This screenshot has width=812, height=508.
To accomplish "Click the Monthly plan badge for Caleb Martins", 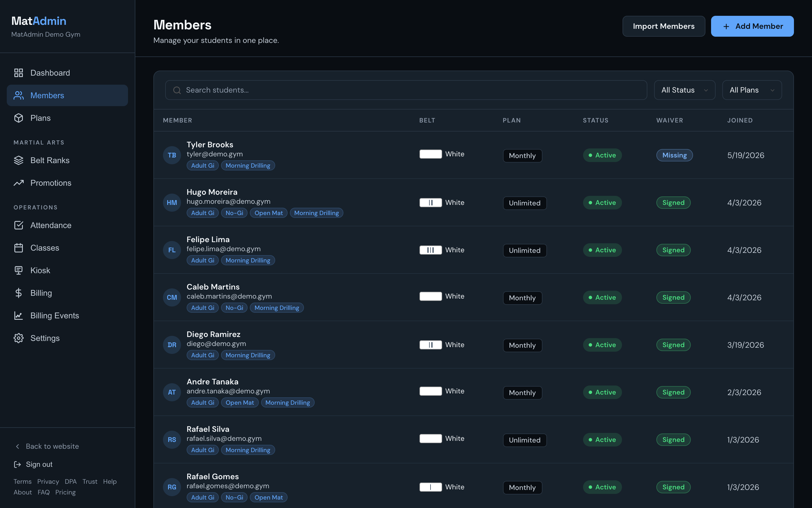I will pos(522,298).
